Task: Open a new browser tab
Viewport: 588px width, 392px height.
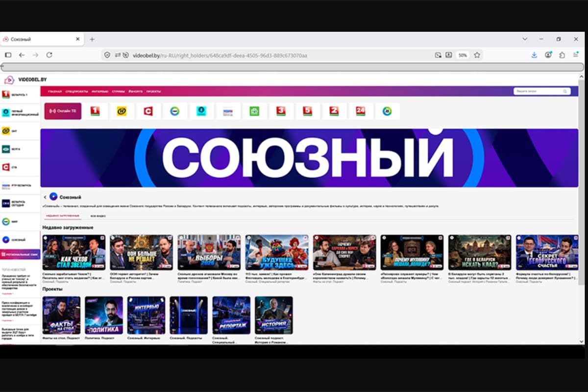Action: pyautogui.click(x=92, y=39)
